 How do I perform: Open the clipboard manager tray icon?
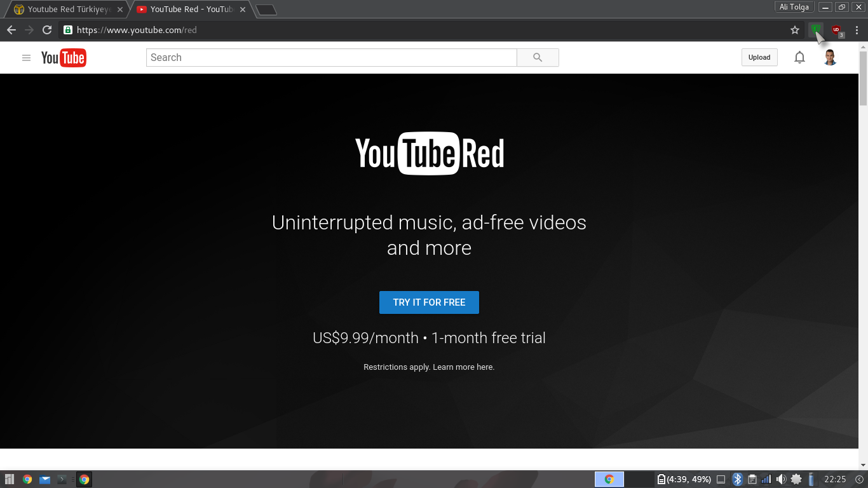(752, 479)
